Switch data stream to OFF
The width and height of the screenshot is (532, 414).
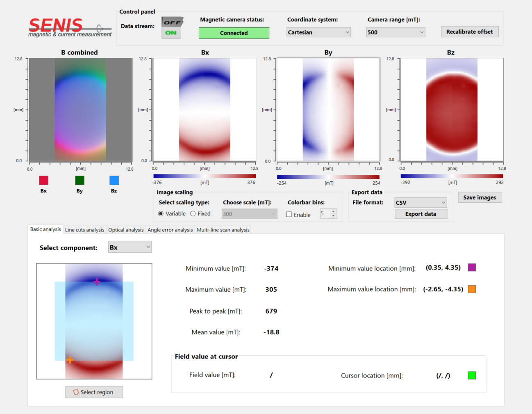tap(172, 22)
